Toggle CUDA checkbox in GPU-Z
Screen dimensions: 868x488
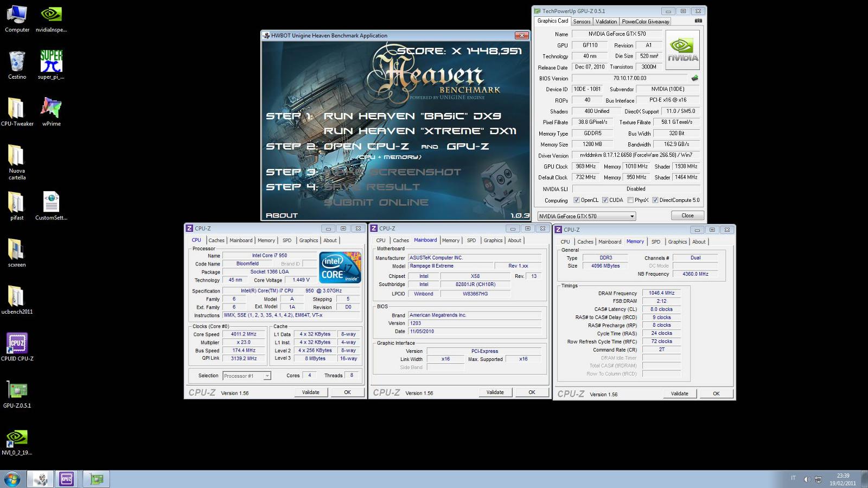click(x=605, y=200)
